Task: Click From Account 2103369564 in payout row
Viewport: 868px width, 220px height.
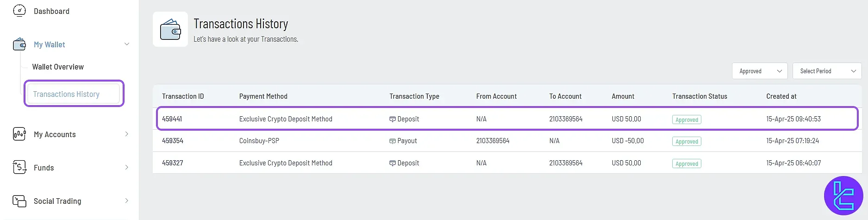Action: point(493,141)
